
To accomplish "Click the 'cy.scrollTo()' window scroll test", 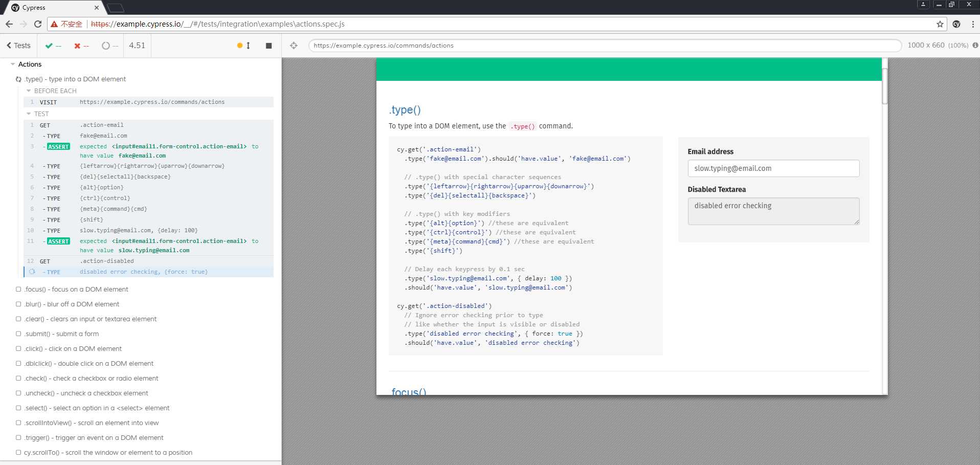I will coord(108,452).
